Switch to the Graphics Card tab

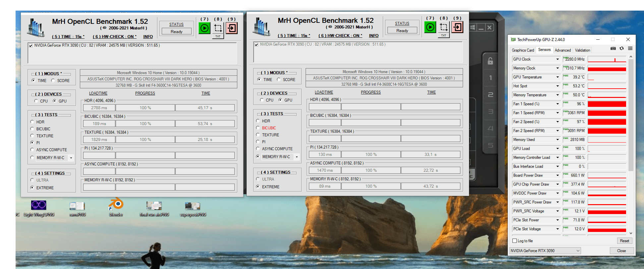tap(523, 50)
